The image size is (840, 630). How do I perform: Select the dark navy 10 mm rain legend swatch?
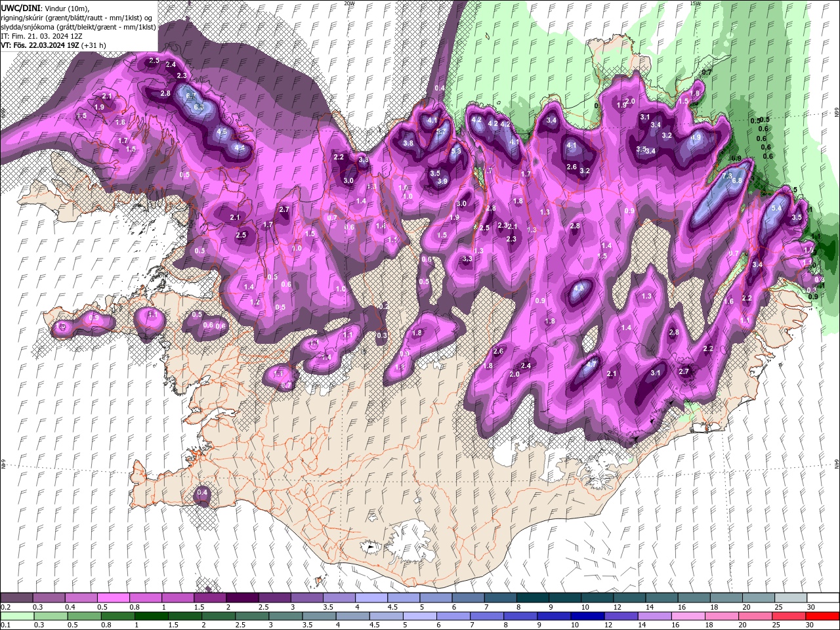(587, 616)
